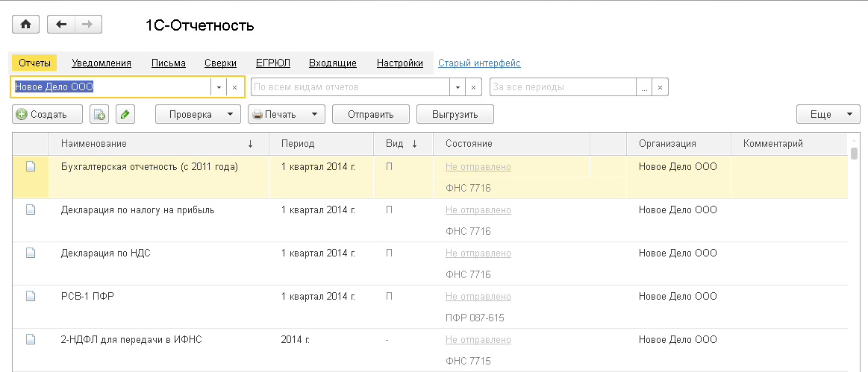This screenshot has height=372, width=868.
Task: Click document icon of РСВ-1 ПФР row
Action: 31,296
